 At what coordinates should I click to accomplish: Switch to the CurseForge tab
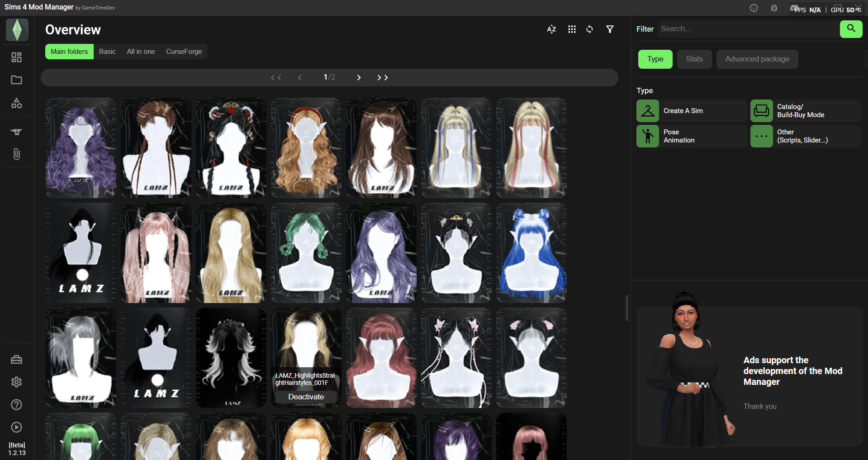click(x=184, y=52)
